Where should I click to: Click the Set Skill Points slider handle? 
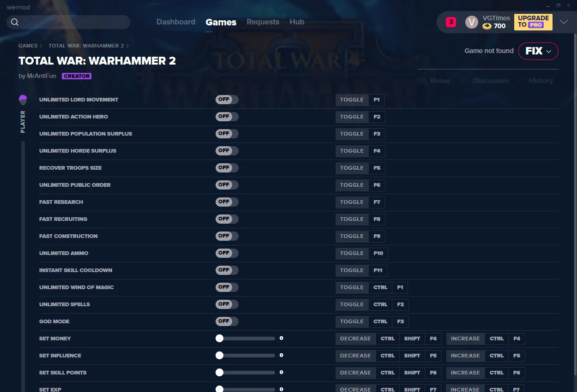click(219, 373)
